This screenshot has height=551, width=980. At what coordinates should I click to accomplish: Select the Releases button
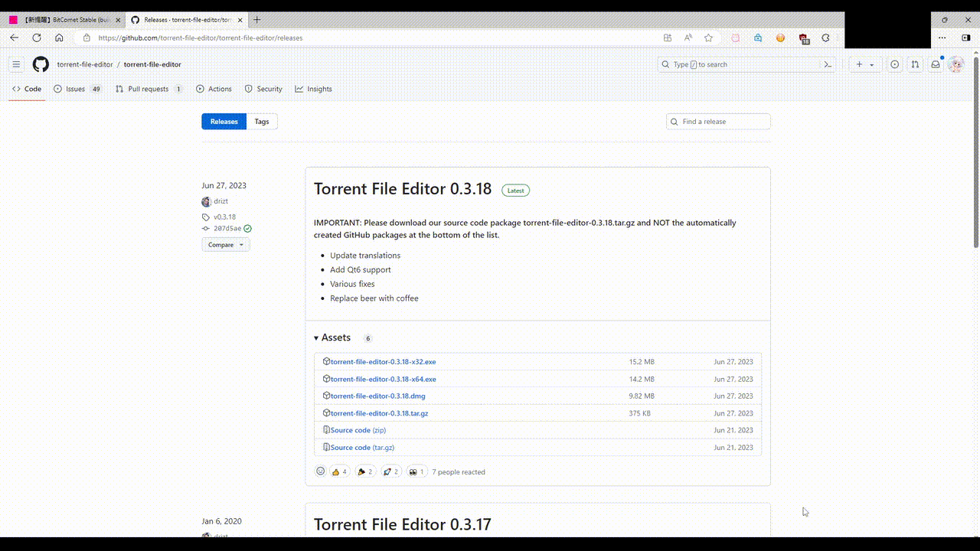[x=224, y=122]
